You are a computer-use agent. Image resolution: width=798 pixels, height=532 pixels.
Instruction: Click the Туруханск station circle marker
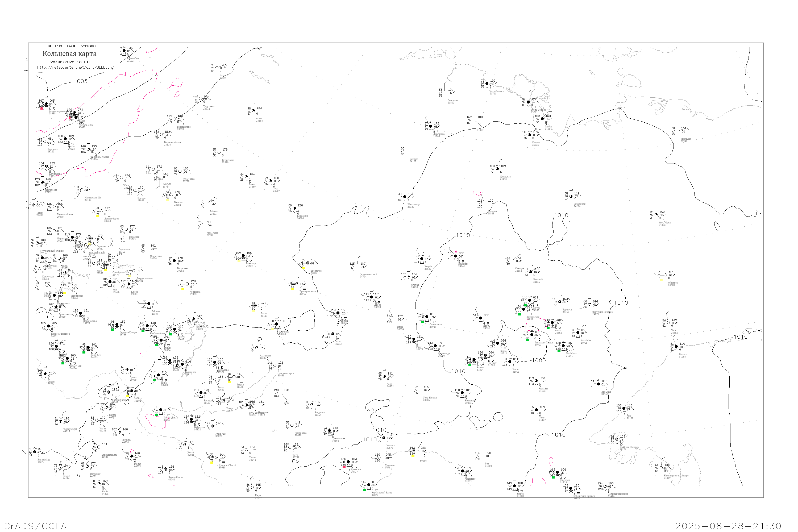pyautogui.click(x=200, y=99)
